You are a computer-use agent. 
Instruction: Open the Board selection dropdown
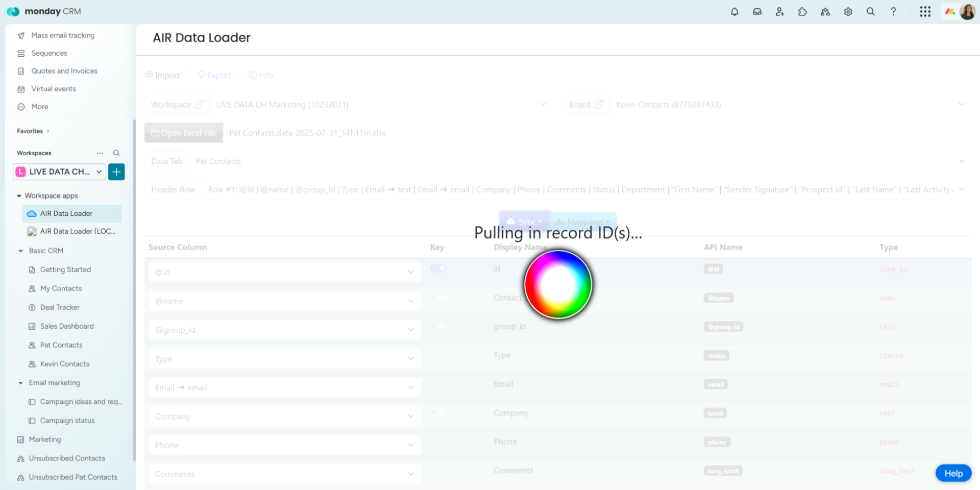(x=791, y=105)
